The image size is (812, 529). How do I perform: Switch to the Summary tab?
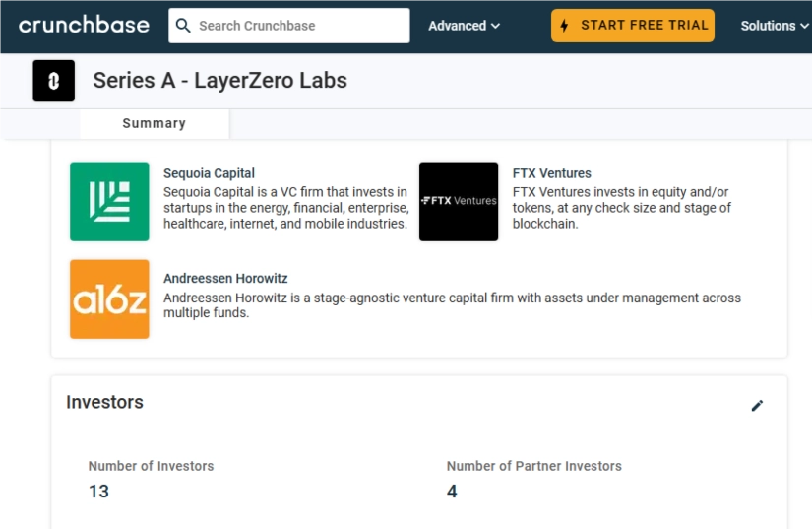[x=154, y=123]
